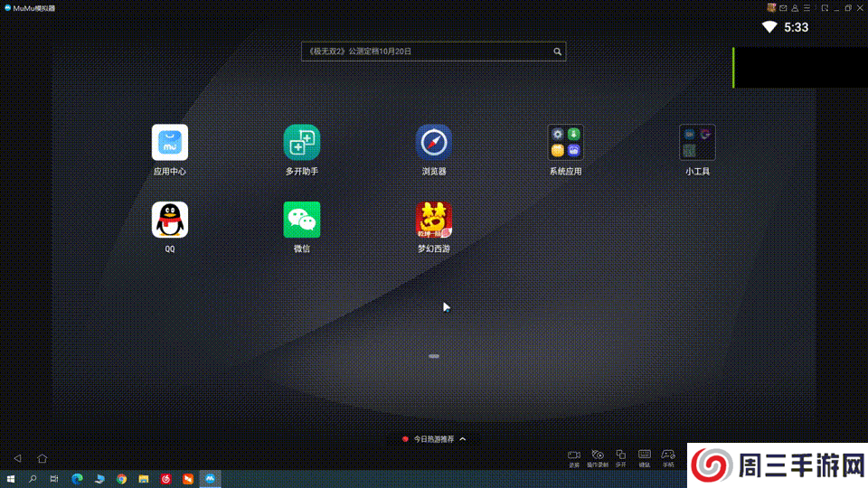Open the 应用中心 app center icon

coord(170,143)
